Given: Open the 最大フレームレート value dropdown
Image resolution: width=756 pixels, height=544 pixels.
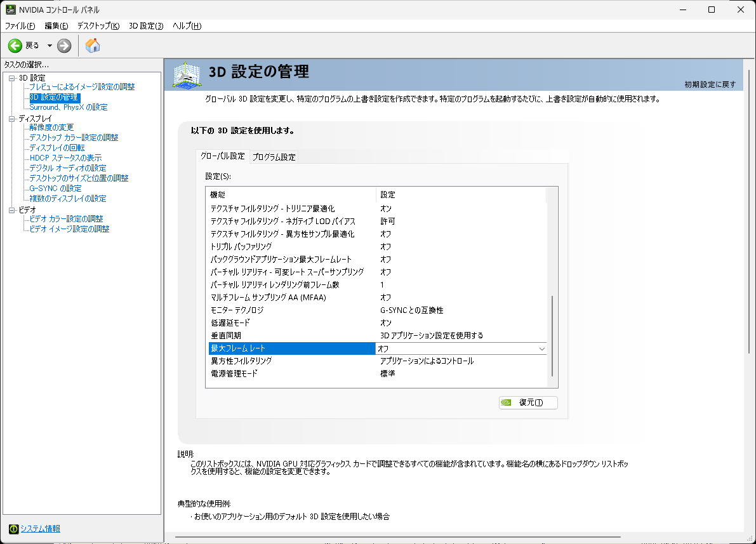Looking at the screenshot, I should tap(541, 348).
